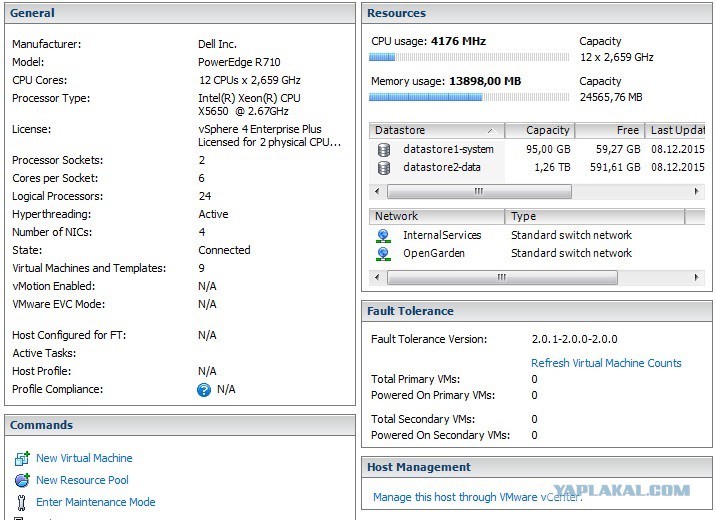The height and width of the screenshot is (520, 716).
Task: Sort datastores by Last Update column
Action: 675,130
